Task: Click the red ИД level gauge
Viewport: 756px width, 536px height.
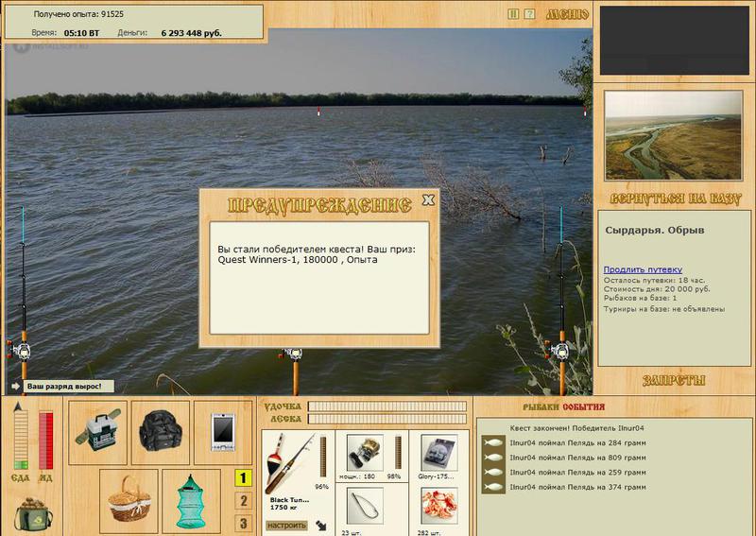Action: pyautogui.click(x=45, y=440)
